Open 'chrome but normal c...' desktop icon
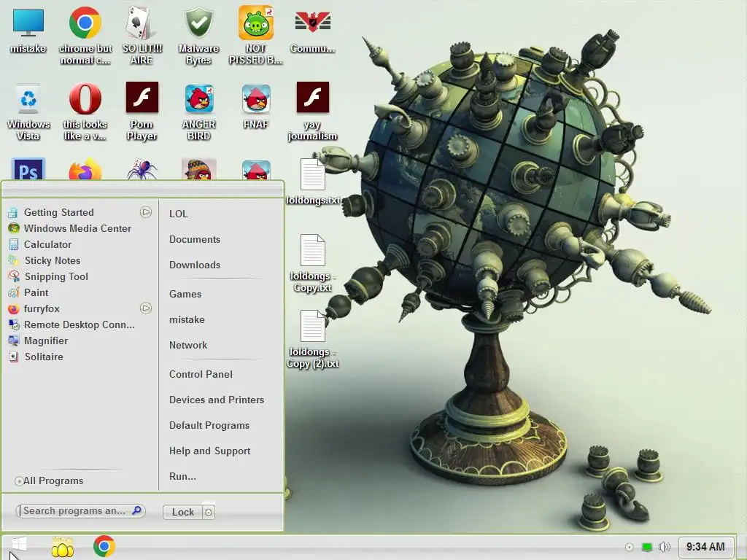The image size is (747, 560). 85,36
